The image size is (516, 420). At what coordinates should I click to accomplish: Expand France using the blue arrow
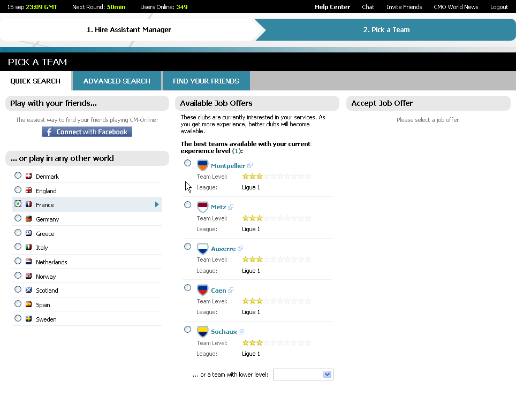[156, 204]
